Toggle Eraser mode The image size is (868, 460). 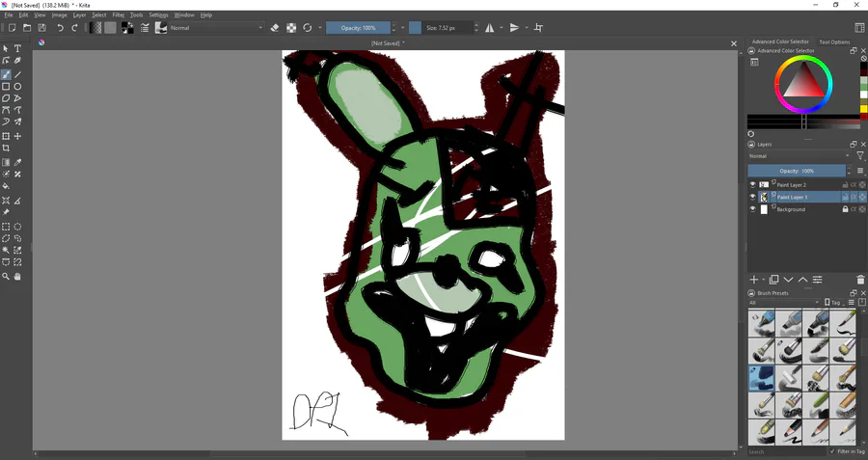point(275,28)
